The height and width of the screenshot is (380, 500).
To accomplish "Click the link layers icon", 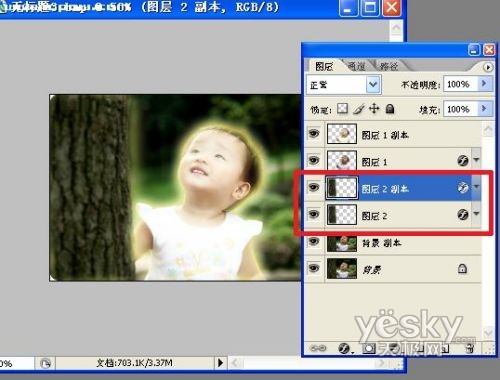I will 318,348.
